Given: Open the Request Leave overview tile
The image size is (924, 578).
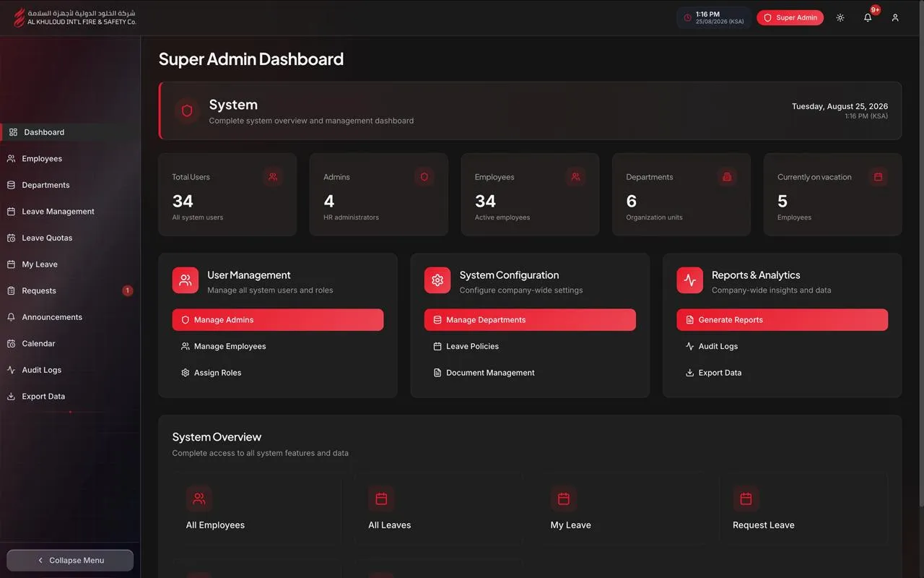Looking at the screenshot, I should [803, 509].
